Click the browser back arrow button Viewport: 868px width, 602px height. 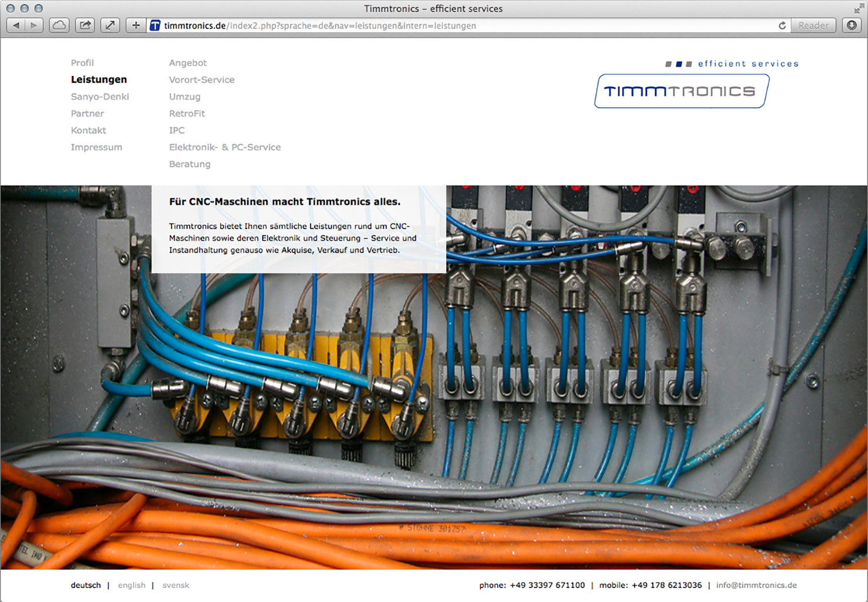click(16, 25)
